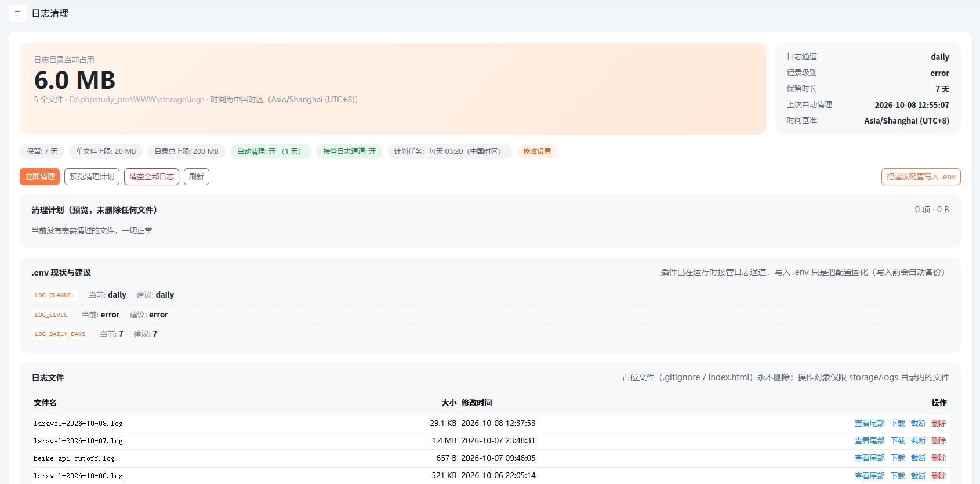This screenshot has width=980, height=484.
Task: Click the 目录总上限: 200 MB chip
Action: point(187,151)
